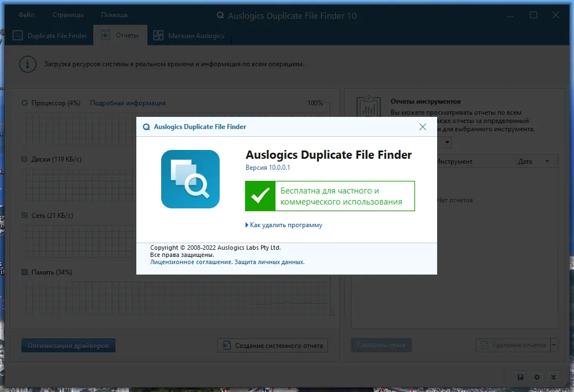Maximize the Auslogics main window
The height and width of the screenshot is (392, 574).
[x=533, y=15]
